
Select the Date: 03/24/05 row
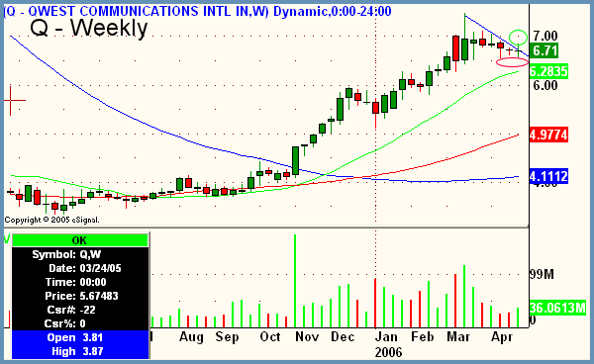point(79,268)
